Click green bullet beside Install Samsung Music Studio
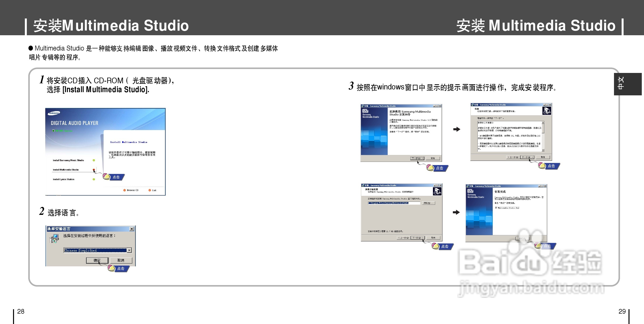Image resolution: width=644 pixels, height=324 pixels. (x=94, y=160)
